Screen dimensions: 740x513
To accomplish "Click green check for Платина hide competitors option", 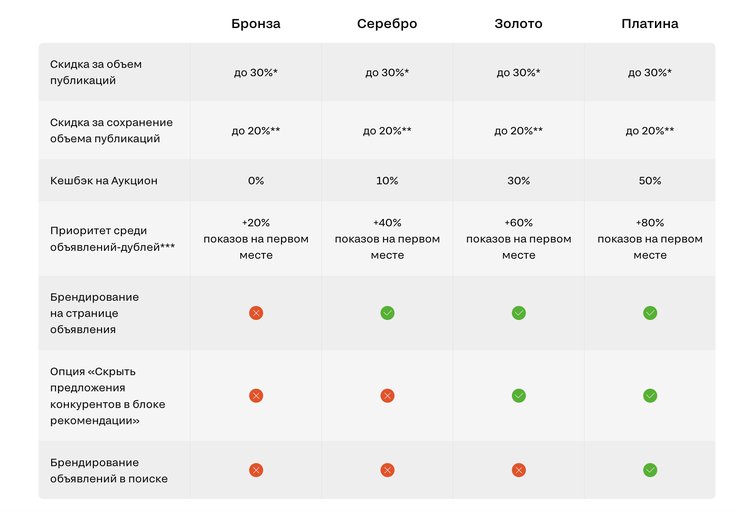I will 650,396.
